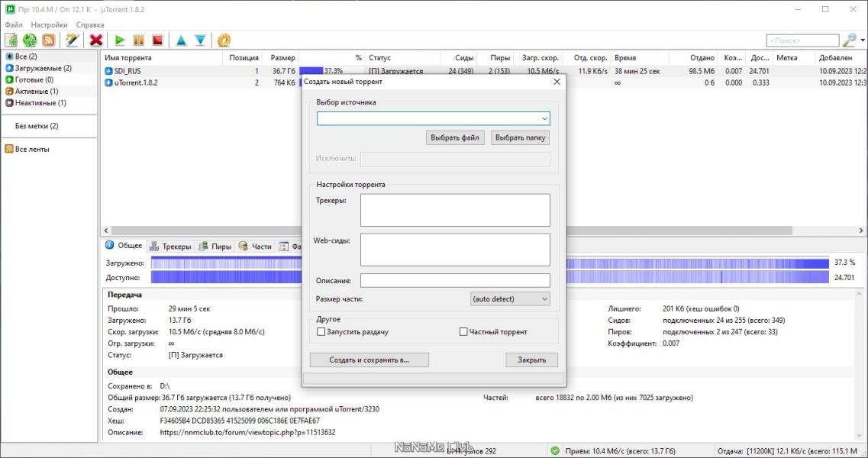Open the Настройки menu
868x458 pixels.
click(x=49, y=25)
